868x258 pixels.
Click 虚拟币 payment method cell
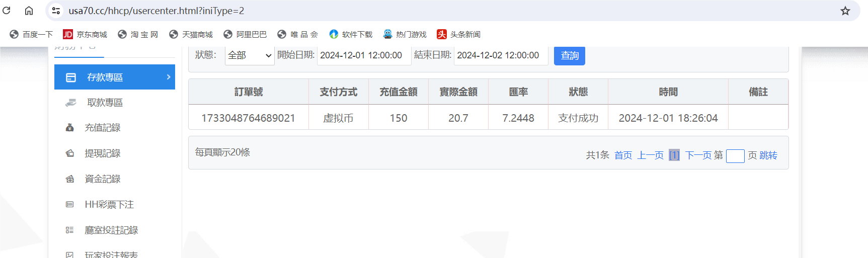coord(338,118)
